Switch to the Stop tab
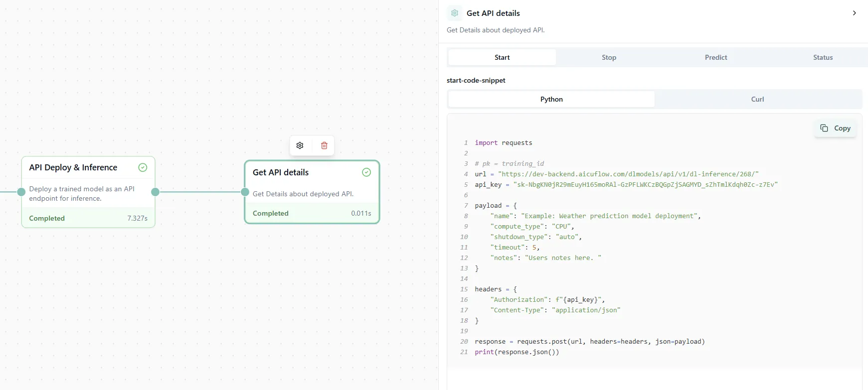The image size is (868, 390). click(609, 57)
